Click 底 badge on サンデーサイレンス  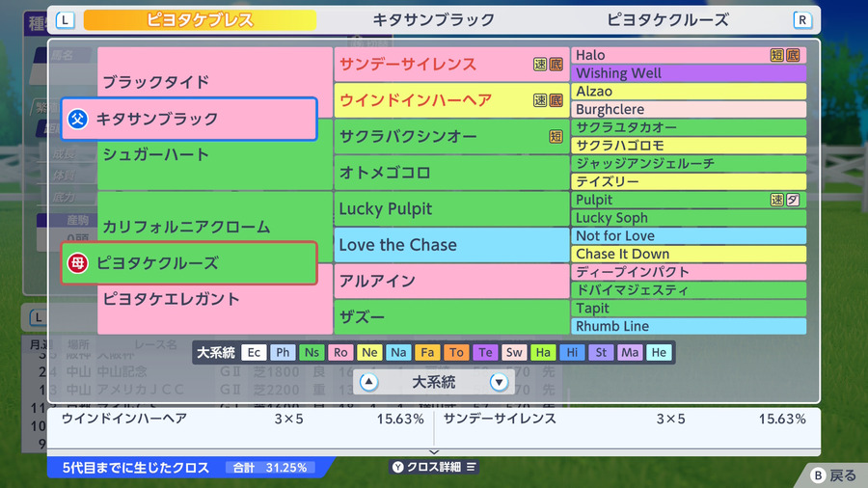point(556,65)
